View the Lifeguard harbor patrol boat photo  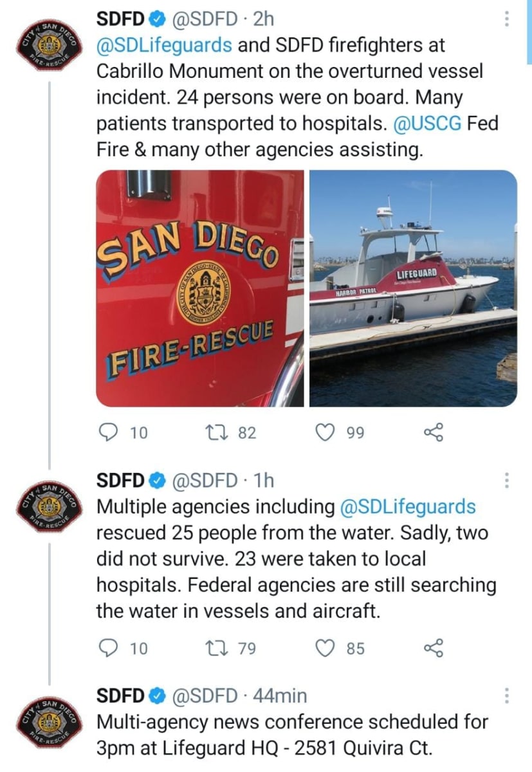coord(413,288)
